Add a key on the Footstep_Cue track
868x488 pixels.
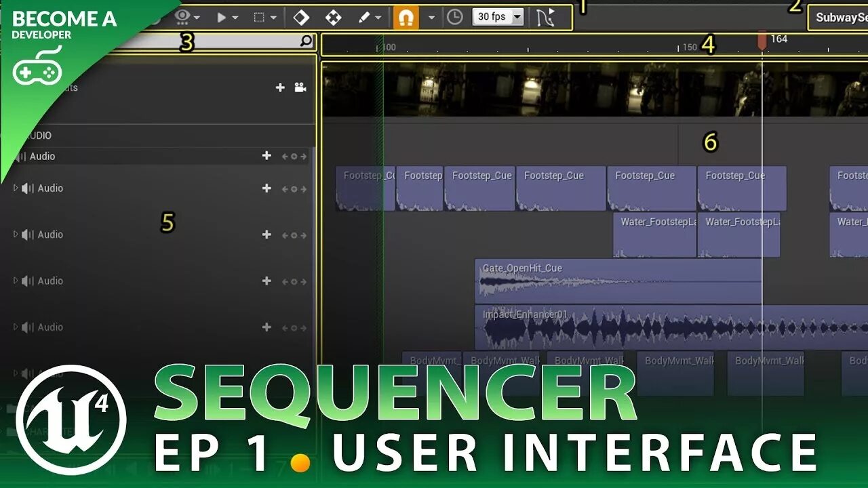pyautogui.click(x=294, y=189)
